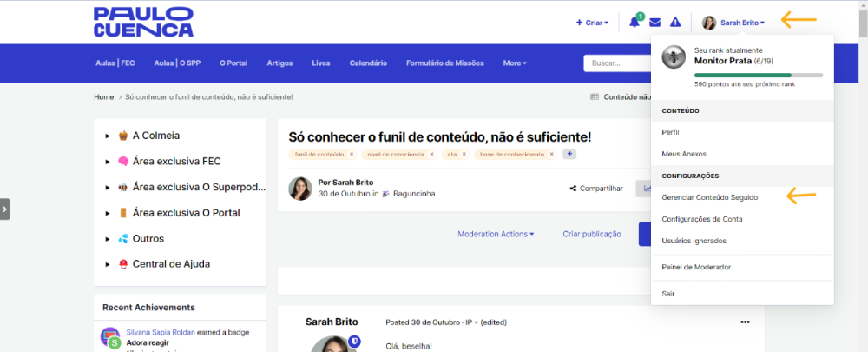Click the Monitor Prata rank badge icon
This screenshot has height=352, width=868.
674,56
